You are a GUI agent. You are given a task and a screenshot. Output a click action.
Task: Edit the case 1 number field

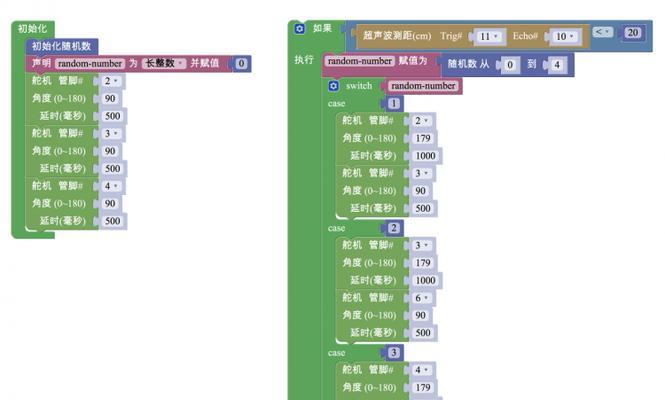pyautogui.click(x=394, y=103)
